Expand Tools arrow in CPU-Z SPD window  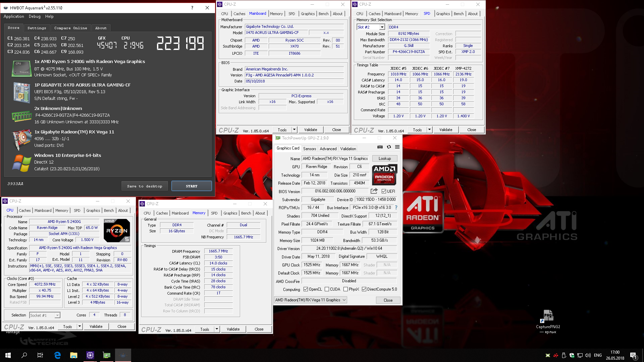click(x=429, y=130)
